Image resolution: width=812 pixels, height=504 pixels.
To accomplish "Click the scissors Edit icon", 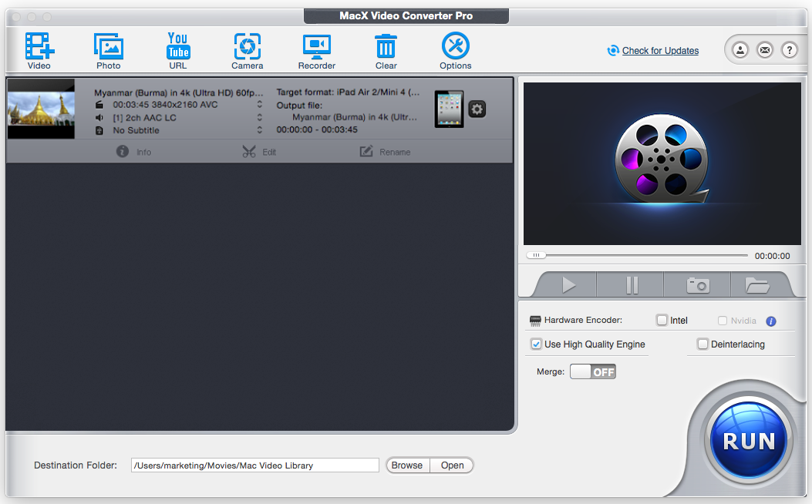I will pos(249,152).
